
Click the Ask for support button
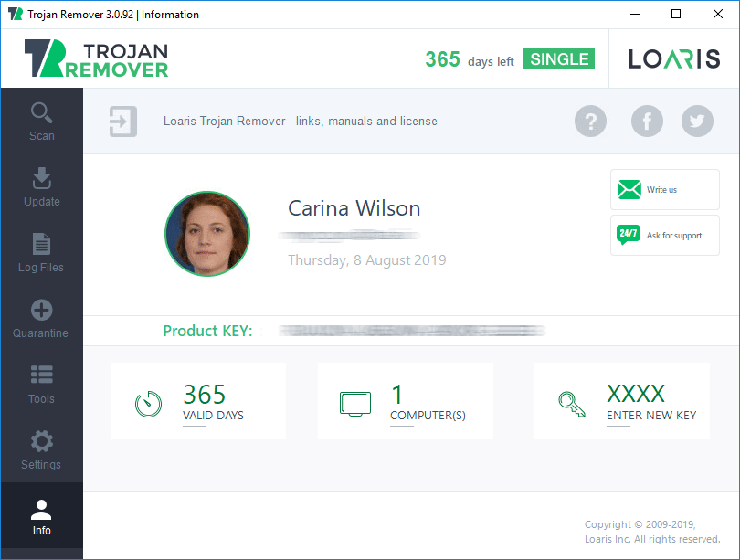(664, 236)
